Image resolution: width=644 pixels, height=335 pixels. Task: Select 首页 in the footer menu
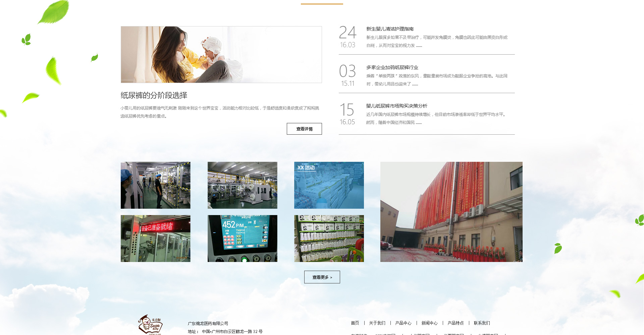tap(355, 323)
